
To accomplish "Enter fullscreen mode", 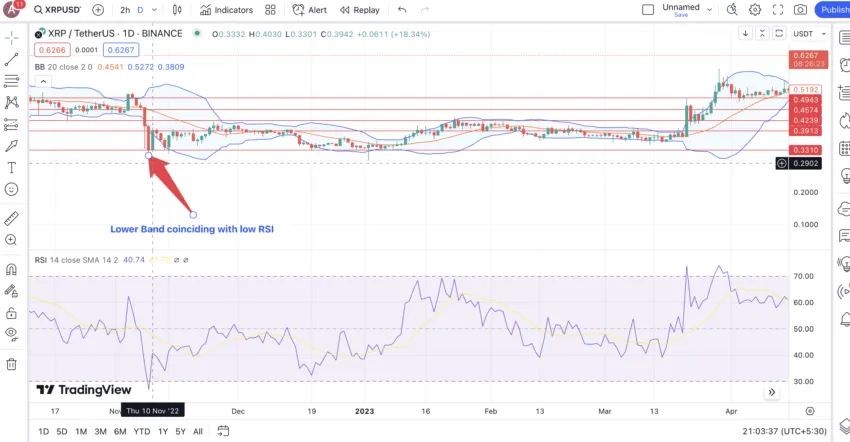I will point(778,10).
